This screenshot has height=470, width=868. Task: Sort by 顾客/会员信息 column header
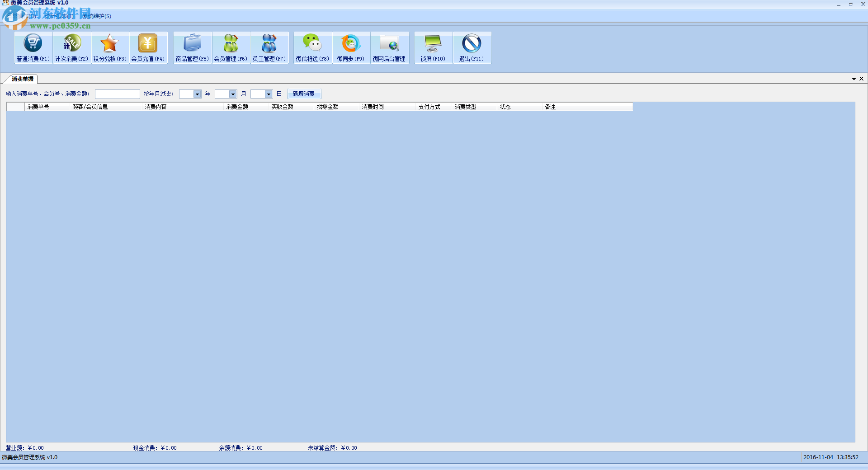pos(106,107)
